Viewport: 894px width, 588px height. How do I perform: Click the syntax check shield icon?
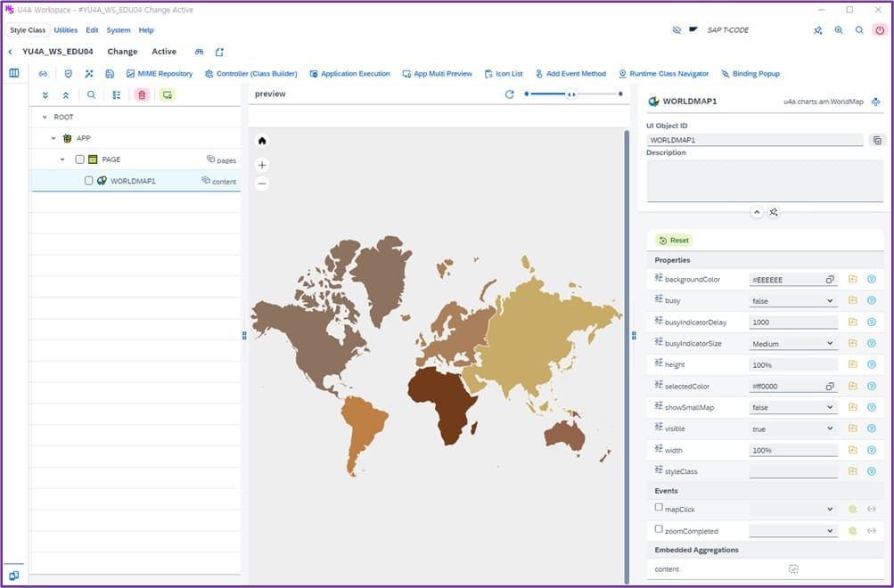[69, 73]
